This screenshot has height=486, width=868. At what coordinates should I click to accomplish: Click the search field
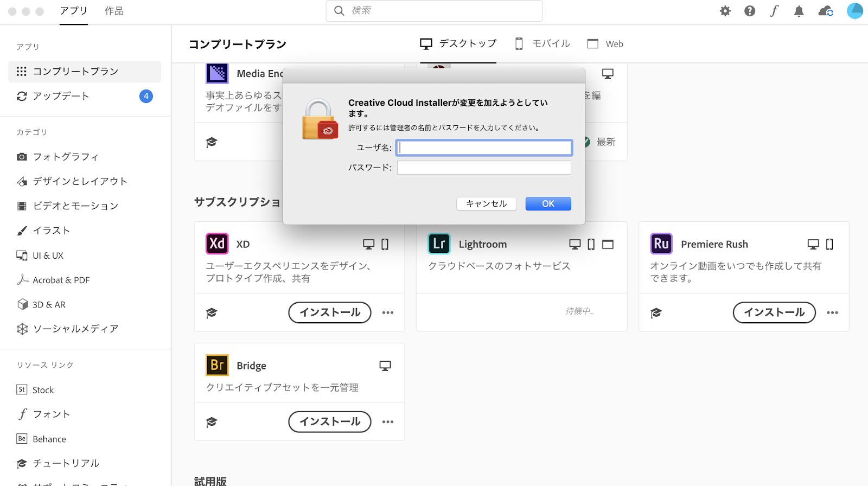pyautogui.click(x=434, y=11)
